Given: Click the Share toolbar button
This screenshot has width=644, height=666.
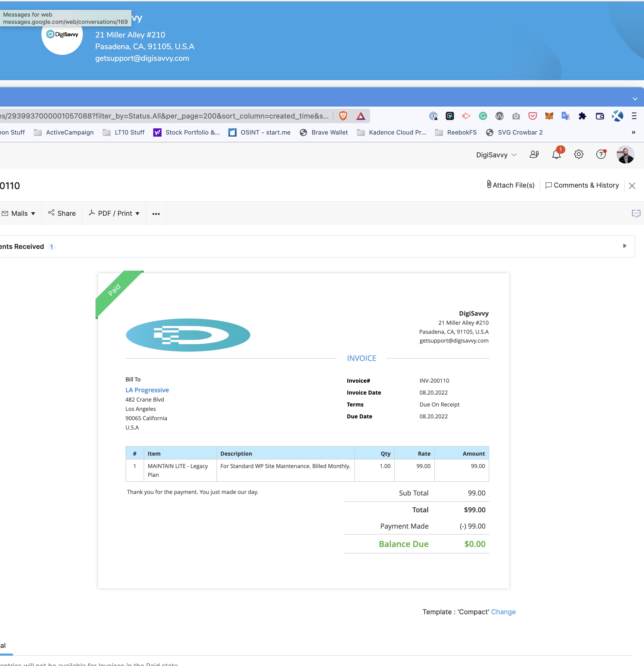Looking at the screenshot, I should point(62,213).
